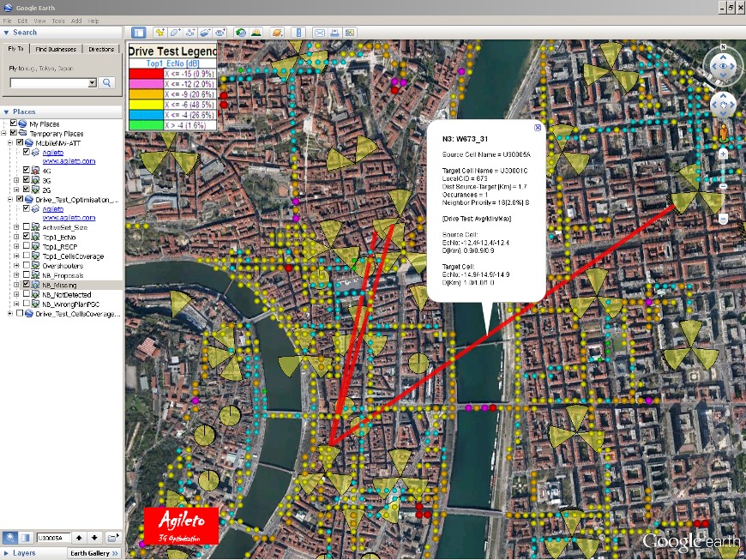Open the Fly To search dropdown
The image size is (746, 560).
(93, 83)
